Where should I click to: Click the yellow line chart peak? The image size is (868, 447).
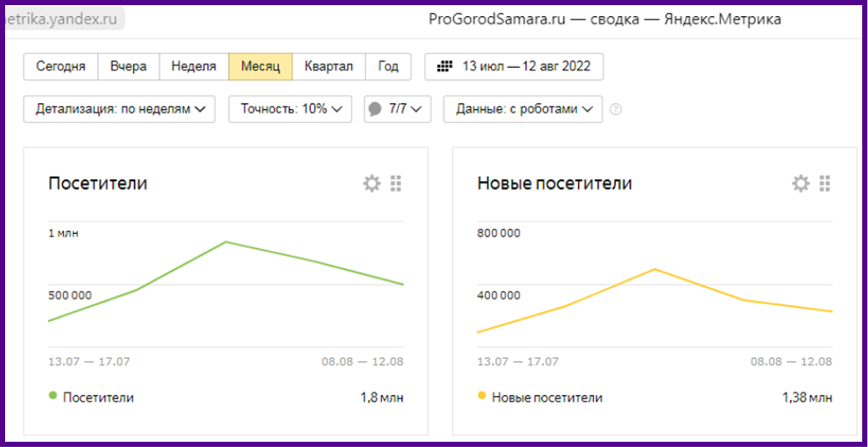(x=655, y=269)
